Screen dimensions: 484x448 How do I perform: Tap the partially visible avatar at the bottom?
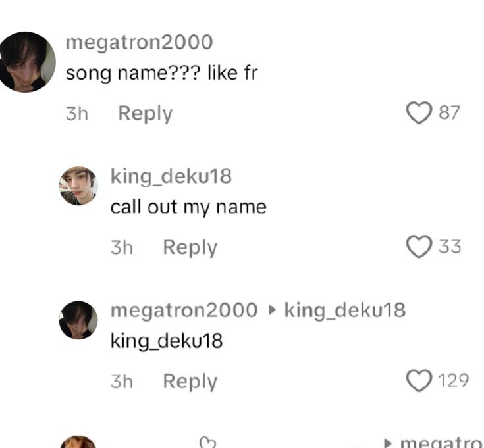79,443
